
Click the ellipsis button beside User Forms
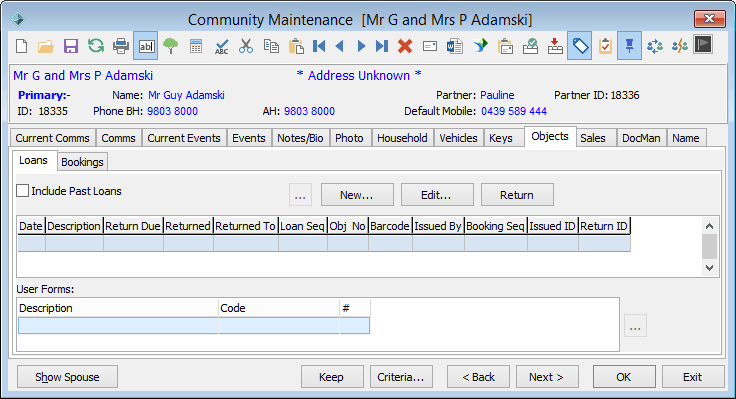pyautogui.click(x=636, y=326)
